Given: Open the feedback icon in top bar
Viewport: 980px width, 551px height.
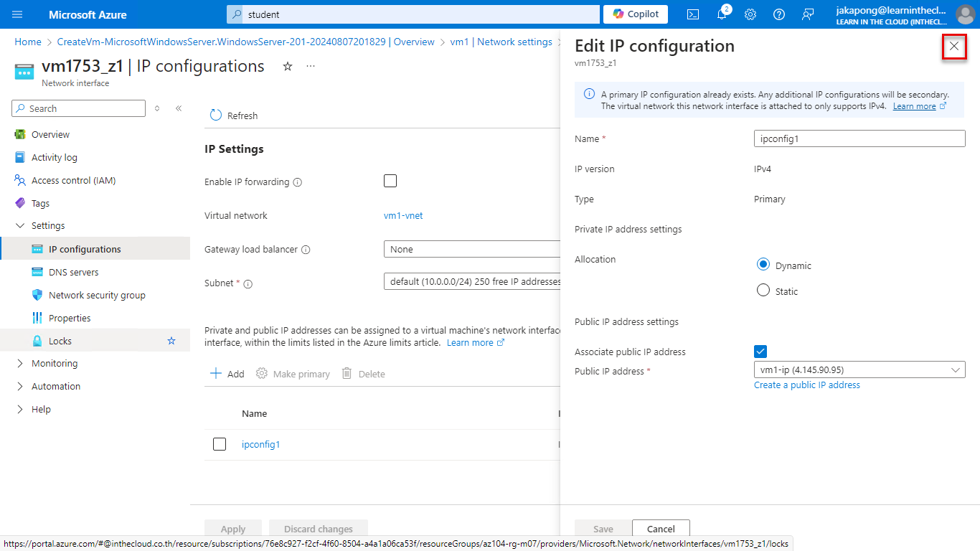Looking at the screenshot, I should click(808, 14).
